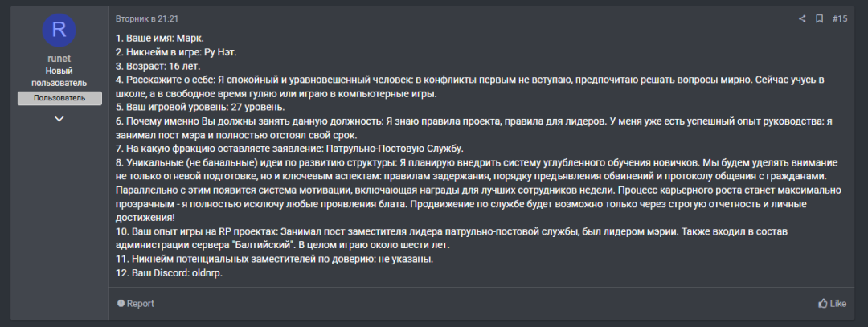
Task: Click the share post icon
Action: pyautogui.click(x=801, y=18)
